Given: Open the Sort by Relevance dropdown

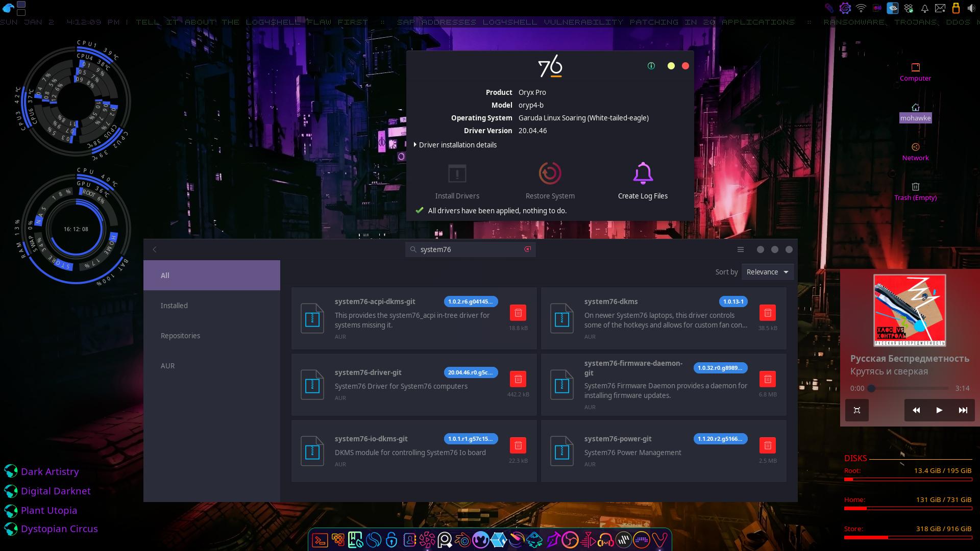Looking at the screenshot, I should [767, 272].
